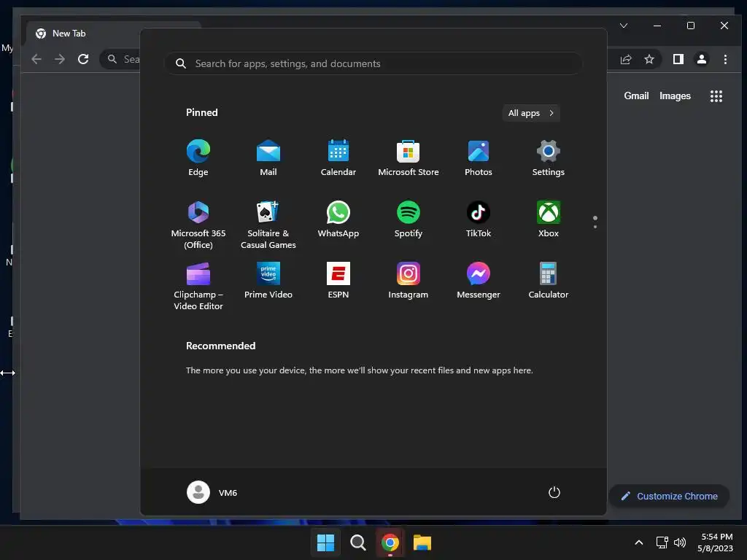
Task: Open Chrome tab search dropdown arrow
Action: [624, 26]
